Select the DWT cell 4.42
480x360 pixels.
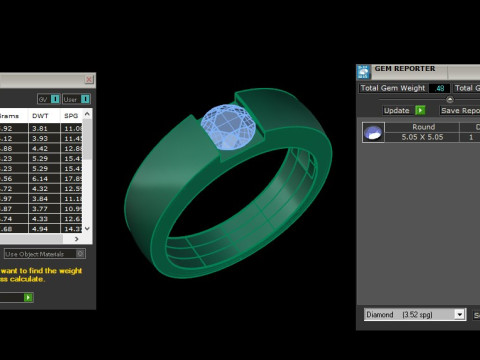44,148
